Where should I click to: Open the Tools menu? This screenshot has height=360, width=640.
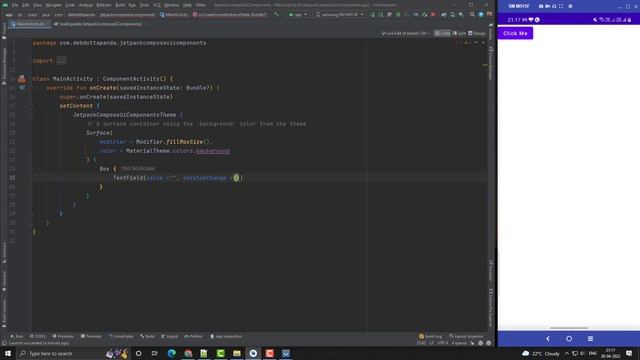144,5
